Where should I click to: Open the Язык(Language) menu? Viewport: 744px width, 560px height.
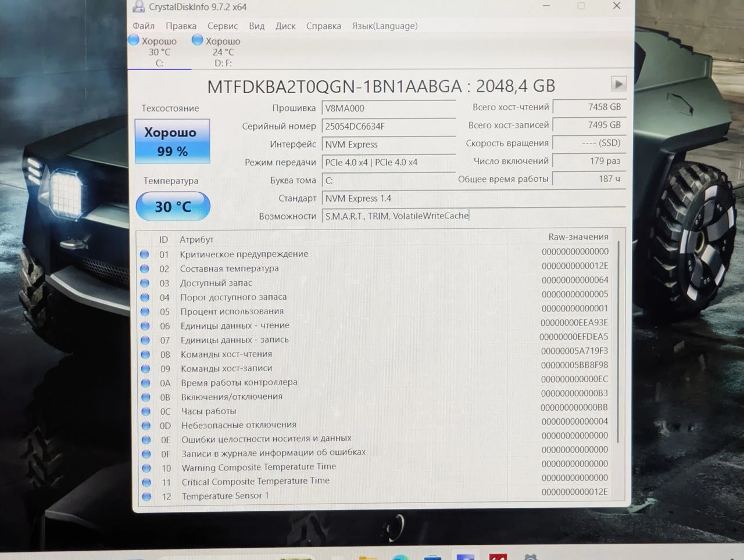[x=385, y=26]
